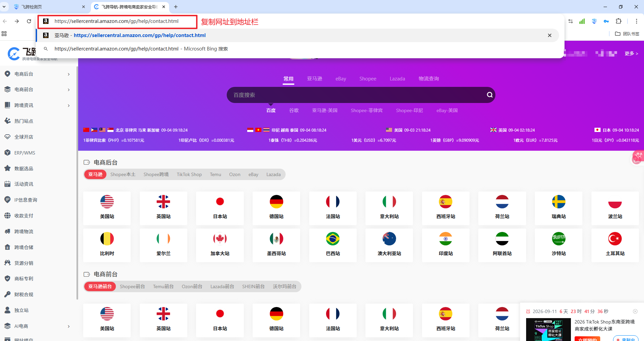Click the address bar URL field
644x341 pixels.
click(117, 21)
